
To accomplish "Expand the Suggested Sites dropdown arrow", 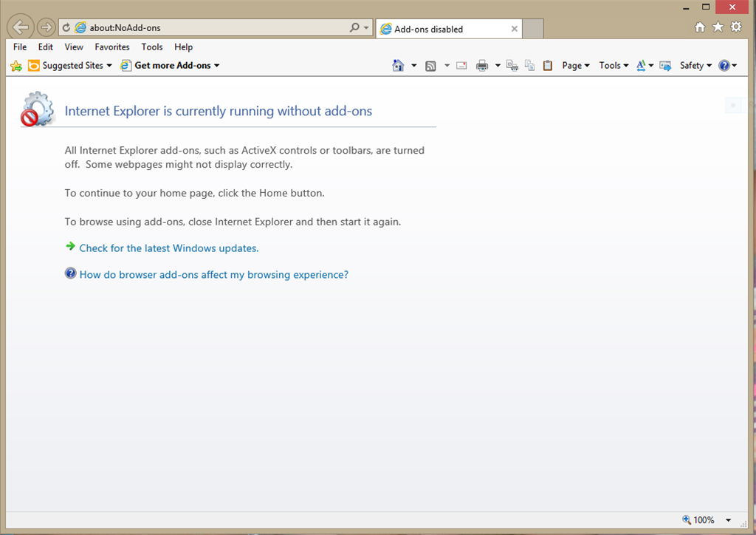I will [109, 66].
